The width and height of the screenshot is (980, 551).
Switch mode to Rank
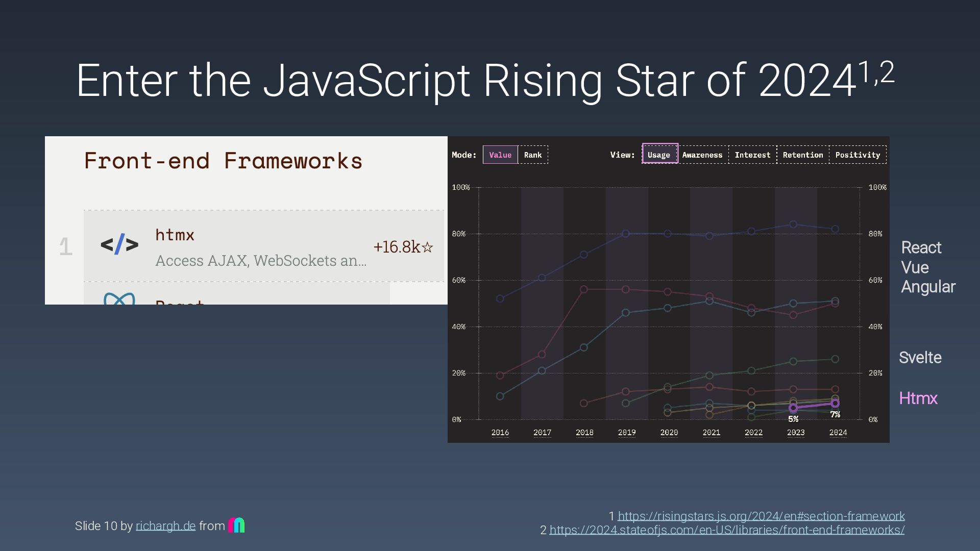coord(533,155)
